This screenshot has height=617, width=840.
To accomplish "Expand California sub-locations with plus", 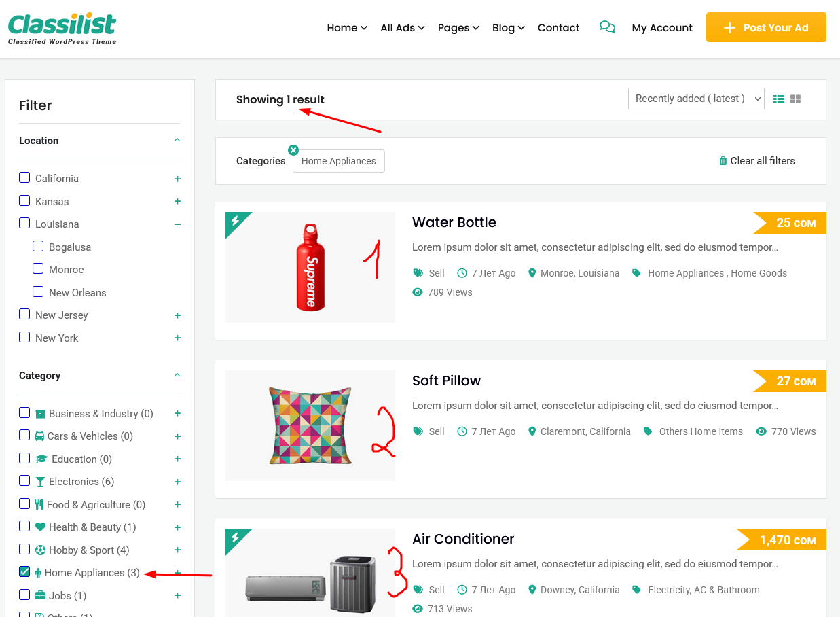I will pos(177,179).
